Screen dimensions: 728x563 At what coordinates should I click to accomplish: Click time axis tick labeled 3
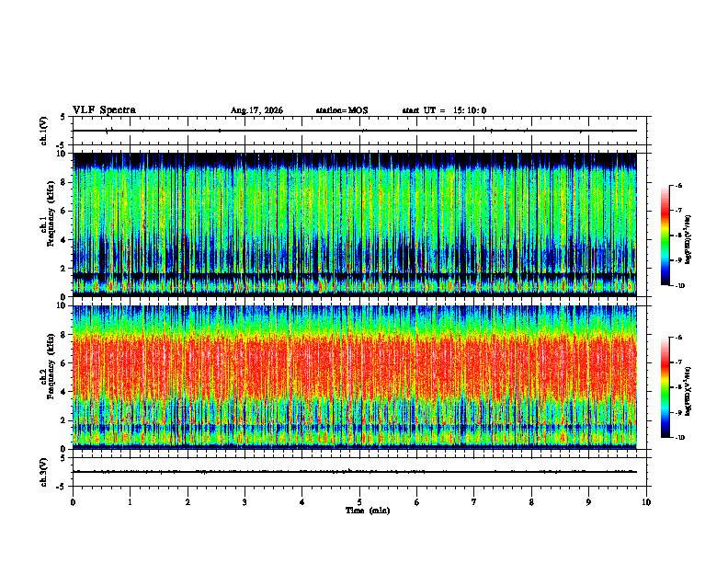[x=245, y=502]
